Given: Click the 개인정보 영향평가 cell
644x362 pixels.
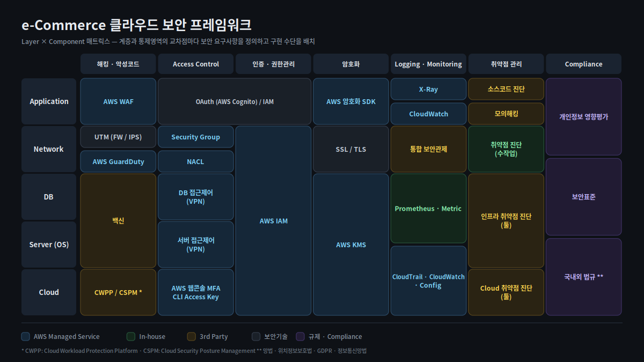Looking at the screenshot, I should (584, 117).
